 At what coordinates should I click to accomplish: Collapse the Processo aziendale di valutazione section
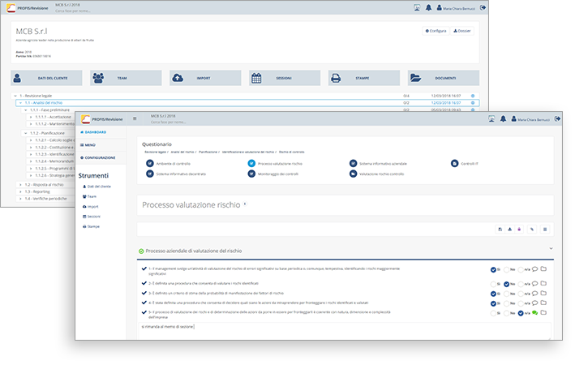click(x=551, y=248)
